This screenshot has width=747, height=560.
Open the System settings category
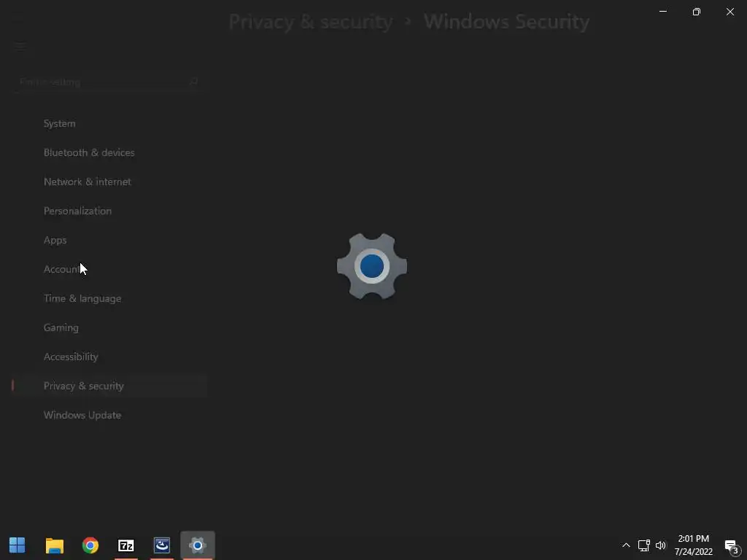pos(60,123)
